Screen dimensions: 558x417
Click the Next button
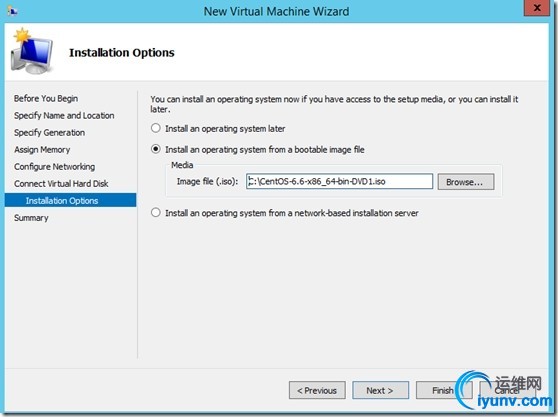[x=380, y=390]
